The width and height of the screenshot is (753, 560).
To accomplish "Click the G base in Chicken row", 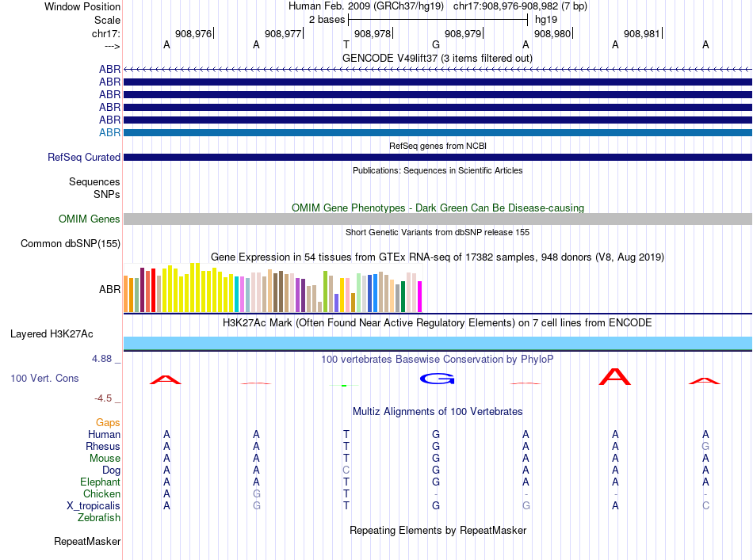I will click(x=257, y=493).
